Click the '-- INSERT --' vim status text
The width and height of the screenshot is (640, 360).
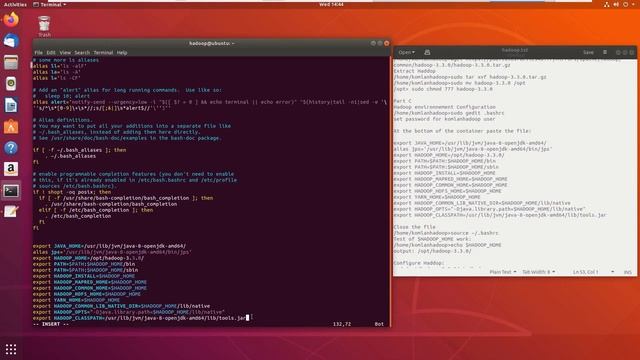click(51, 324)
